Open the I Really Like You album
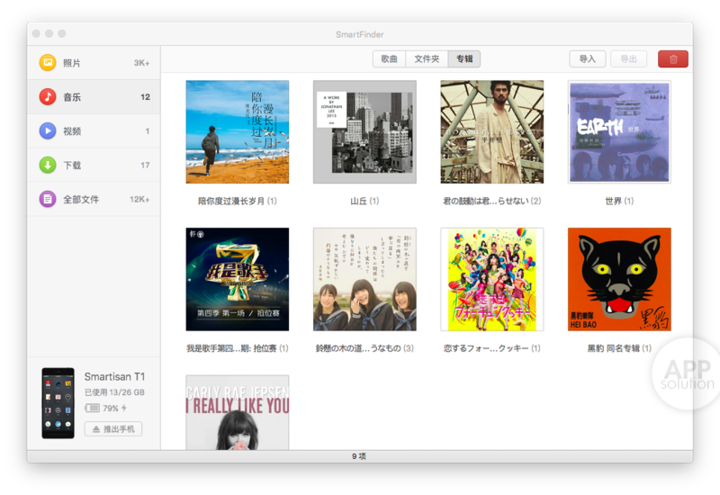This screenshot has width=720, height=495. (237, 412)
